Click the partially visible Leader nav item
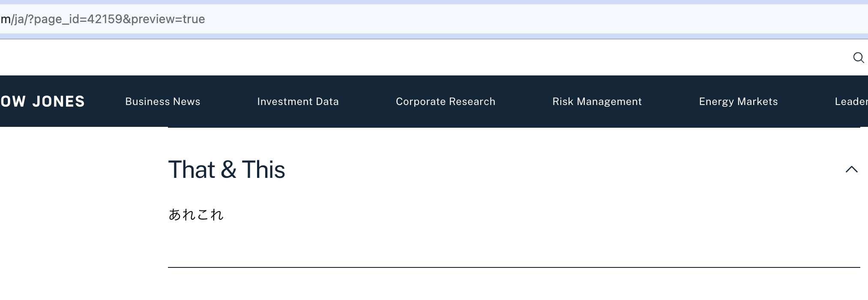 (x=851, y=102)
